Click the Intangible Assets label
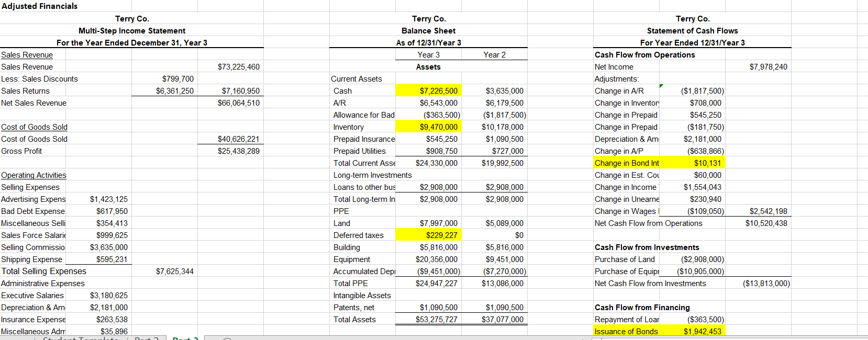The height and width of the screenshot is (340, 868). (362, 296)
